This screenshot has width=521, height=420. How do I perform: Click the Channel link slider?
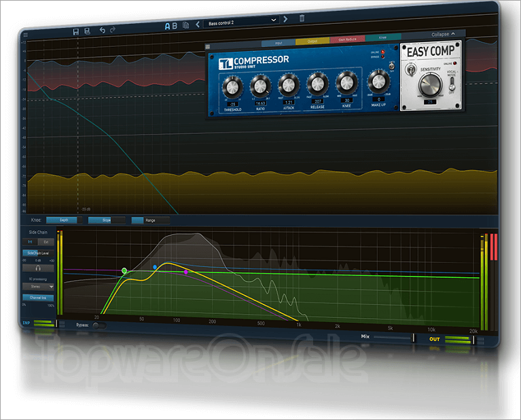(x=38, y=298)
